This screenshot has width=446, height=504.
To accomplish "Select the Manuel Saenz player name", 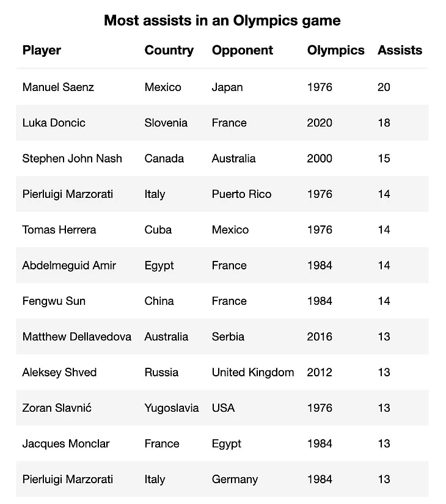I will 58,87.
